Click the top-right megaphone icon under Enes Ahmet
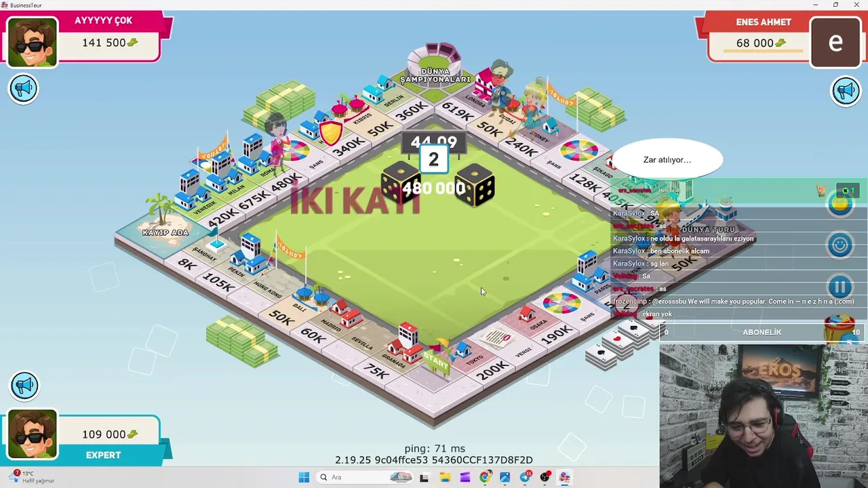This screenshot has width=868, height=488. pos(845,90)
